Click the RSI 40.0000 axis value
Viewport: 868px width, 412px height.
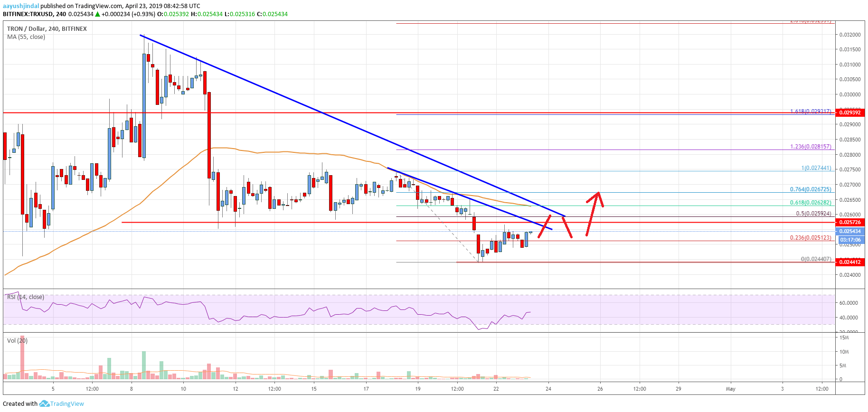point(849,318)
